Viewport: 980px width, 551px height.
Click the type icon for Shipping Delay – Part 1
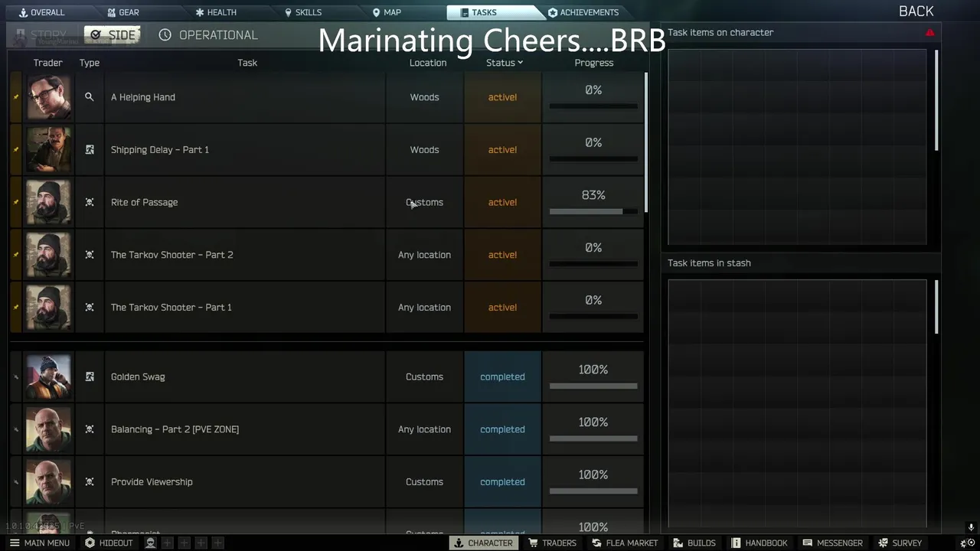pos(90,150)
